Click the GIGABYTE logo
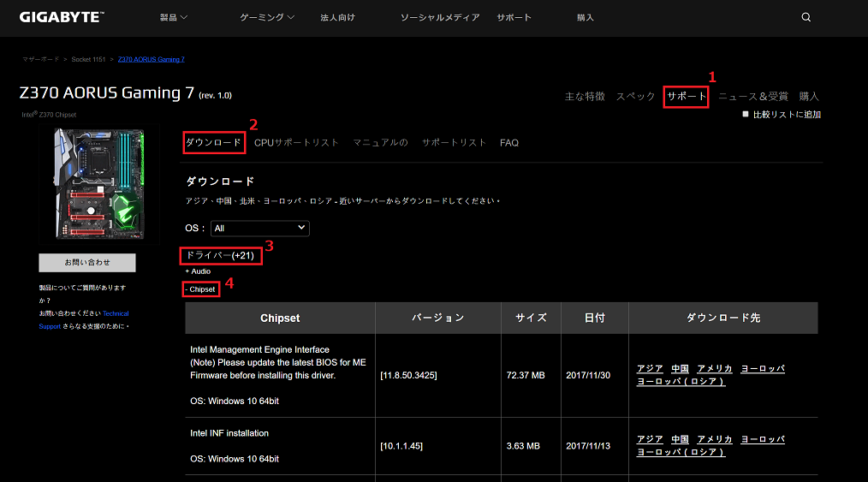 (x=62, y=17)
